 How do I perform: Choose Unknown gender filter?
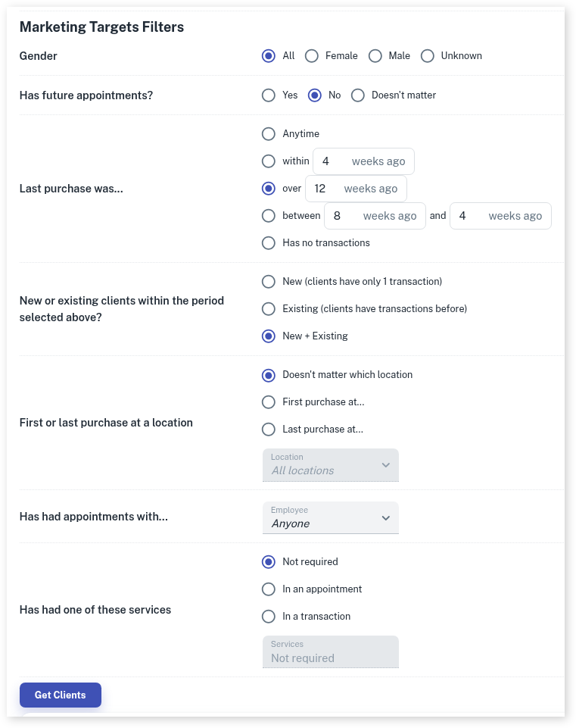(x=428, y=56)
